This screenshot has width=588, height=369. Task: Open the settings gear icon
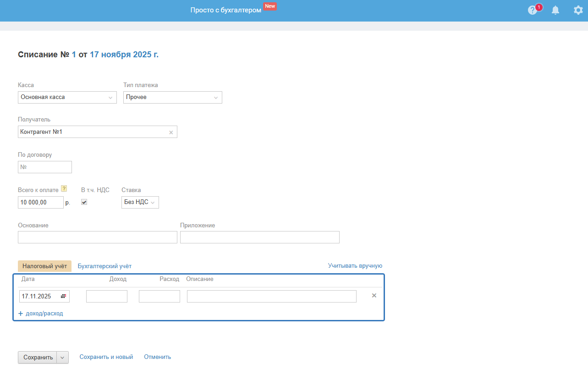coord(578,10)
